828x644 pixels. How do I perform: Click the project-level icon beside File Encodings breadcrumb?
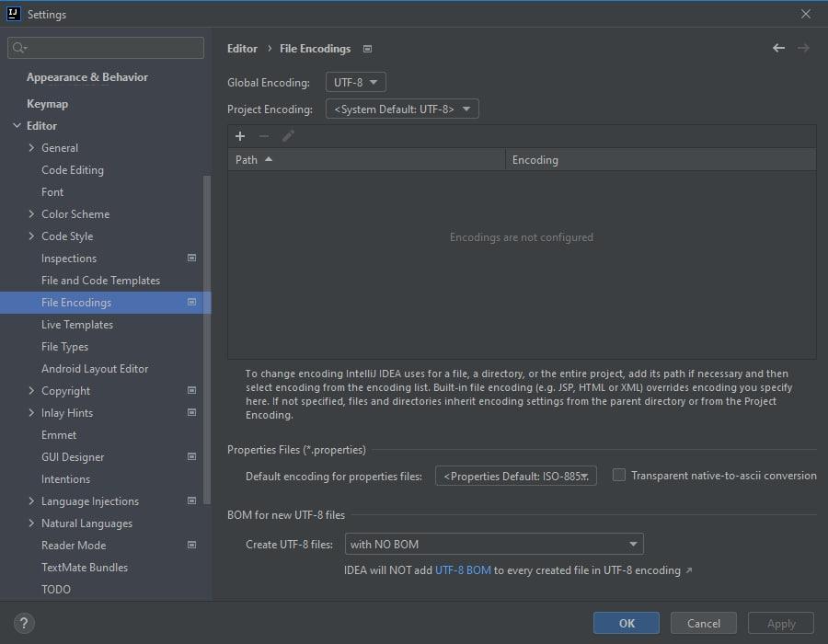tap(367, 49)
